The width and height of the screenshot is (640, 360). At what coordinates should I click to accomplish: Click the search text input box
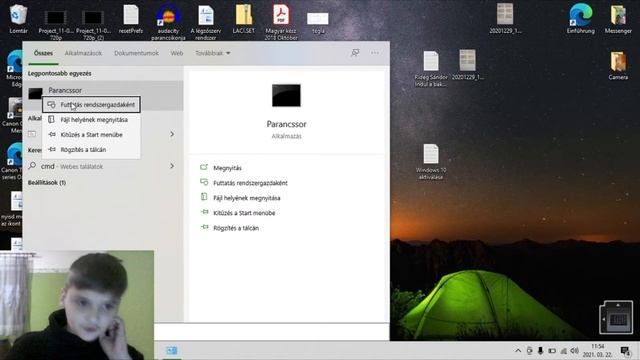(x=272, y=332)
